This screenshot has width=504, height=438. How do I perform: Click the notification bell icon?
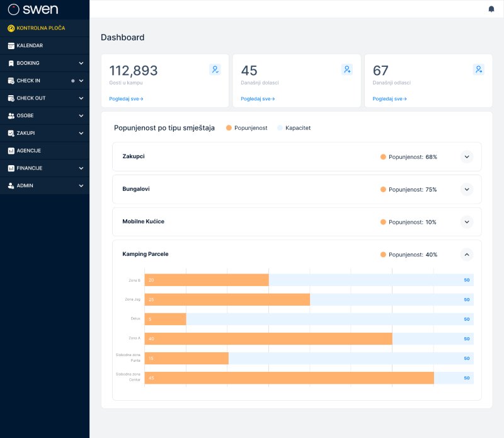click(491, 9)
